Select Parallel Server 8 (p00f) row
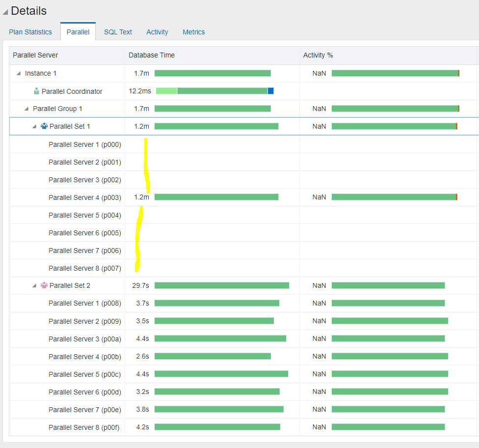Image resolution: width=479 pixels, height=448 pixels. [244, 427]
